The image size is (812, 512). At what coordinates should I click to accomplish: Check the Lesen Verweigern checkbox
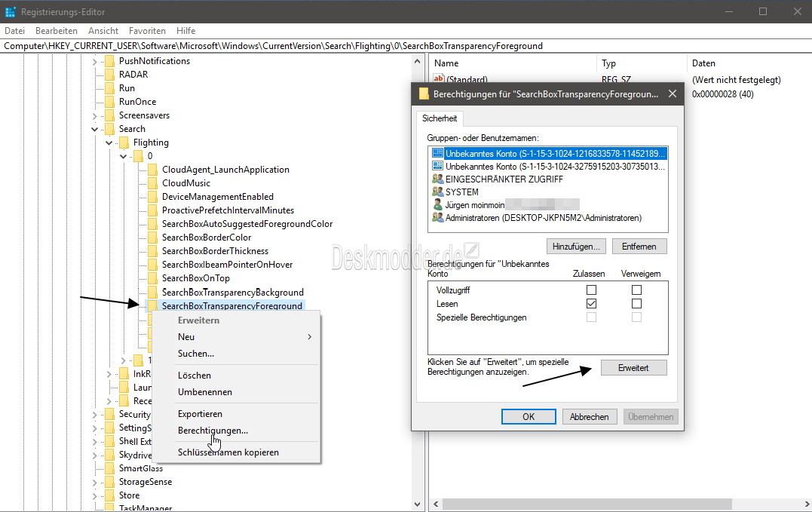636,304
